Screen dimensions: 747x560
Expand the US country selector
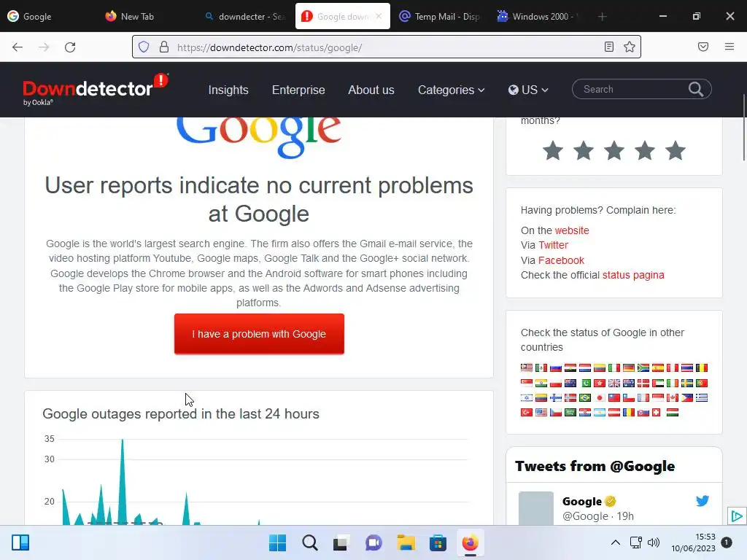pyautogui.click(x=528, y=90)
